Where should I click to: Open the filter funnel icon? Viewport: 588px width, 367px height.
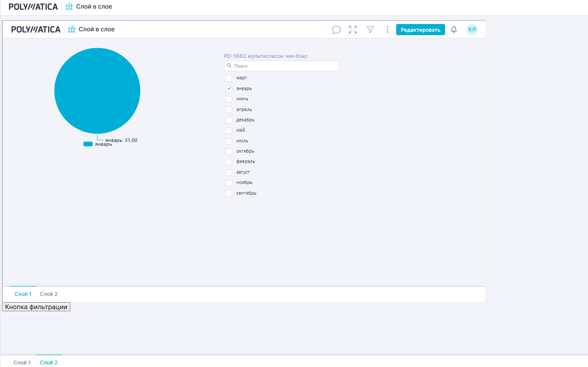point(370,30)
